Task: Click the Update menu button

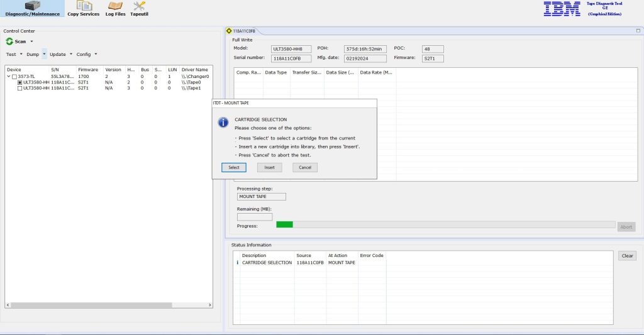Action: click(58, 54)
